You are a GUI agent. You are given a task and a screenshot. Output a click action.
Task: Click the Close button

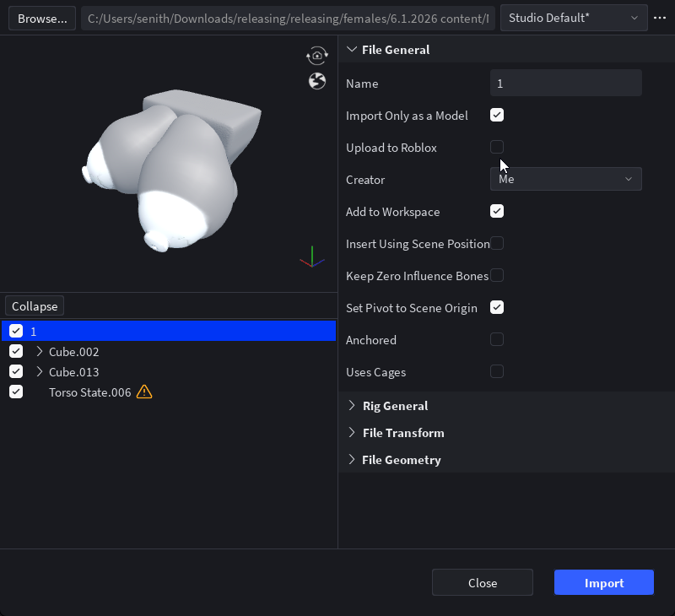coord(482,583)
